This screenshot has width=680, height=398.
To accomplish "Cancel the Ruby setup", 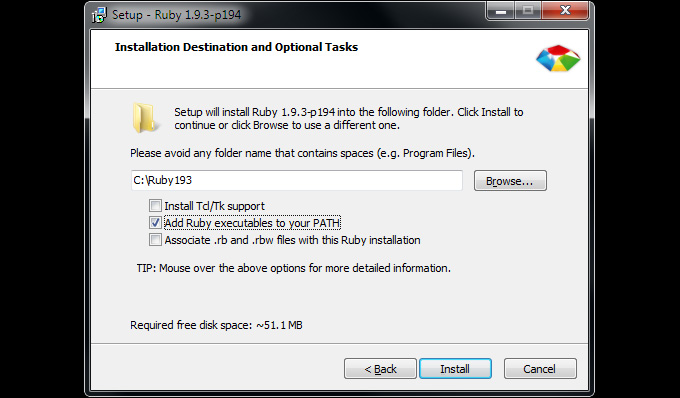I will [540, 369].
